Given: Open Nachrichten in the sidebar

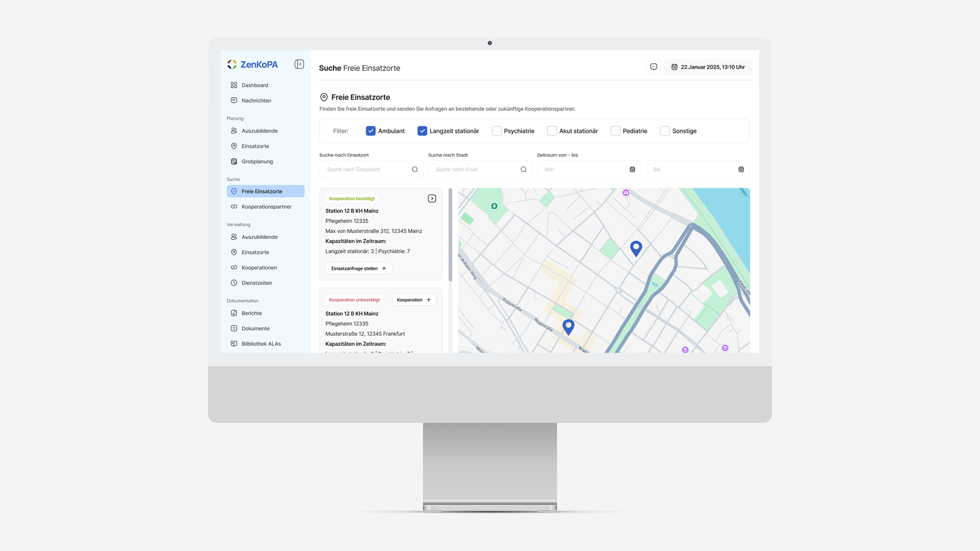Looking at the screenshot, I should tap(265, 101).
